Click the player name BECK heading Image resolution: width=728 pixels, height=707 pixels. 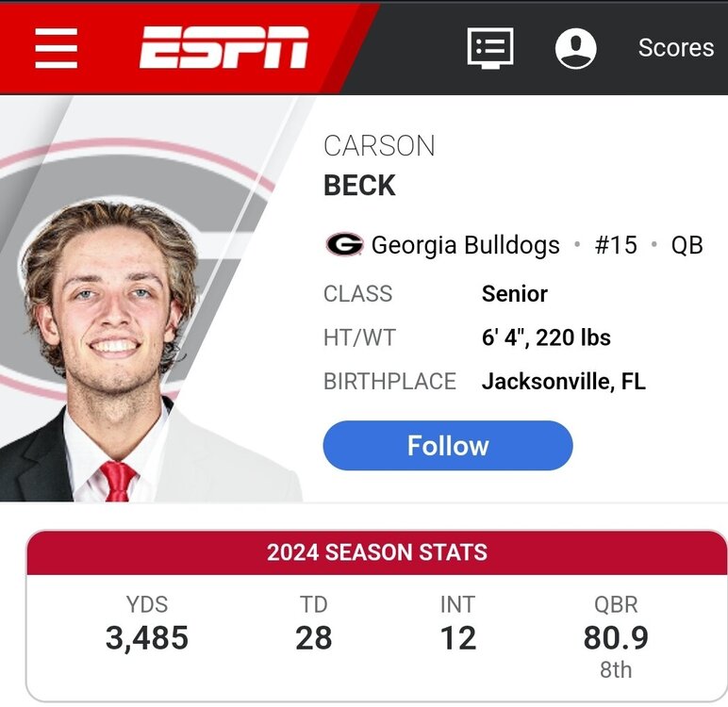(359, 186)
